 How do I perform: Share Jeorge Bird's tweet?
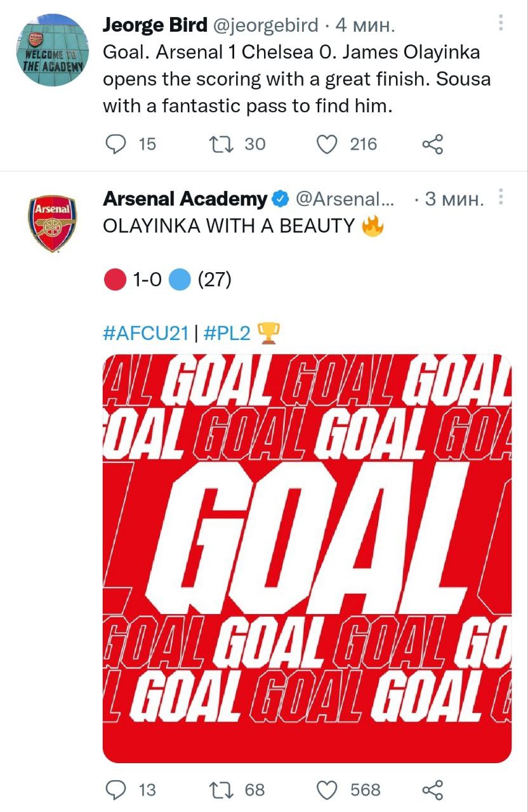[x=432, y=145]
